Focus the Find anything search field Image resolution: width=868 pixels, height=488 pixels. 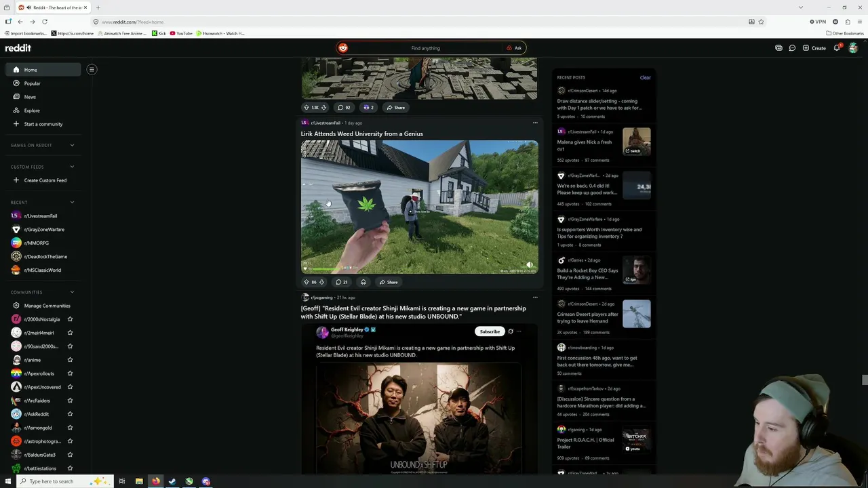425,48
